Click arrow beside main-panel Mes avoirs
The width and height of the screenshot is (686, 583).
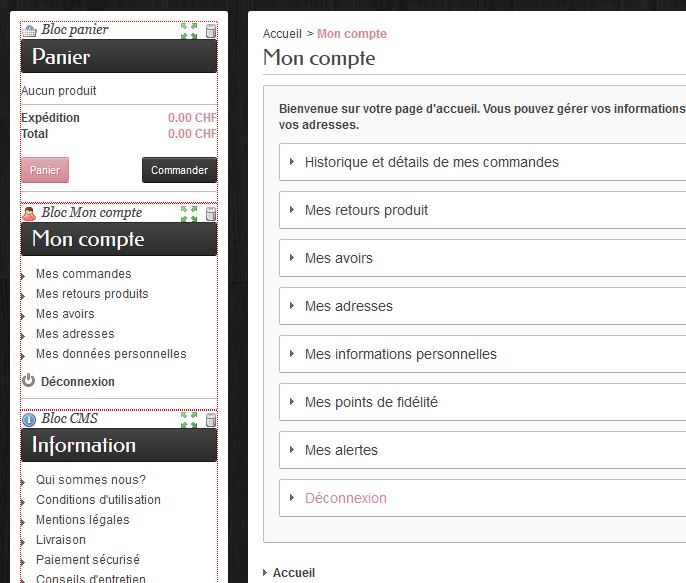[292, 258]
